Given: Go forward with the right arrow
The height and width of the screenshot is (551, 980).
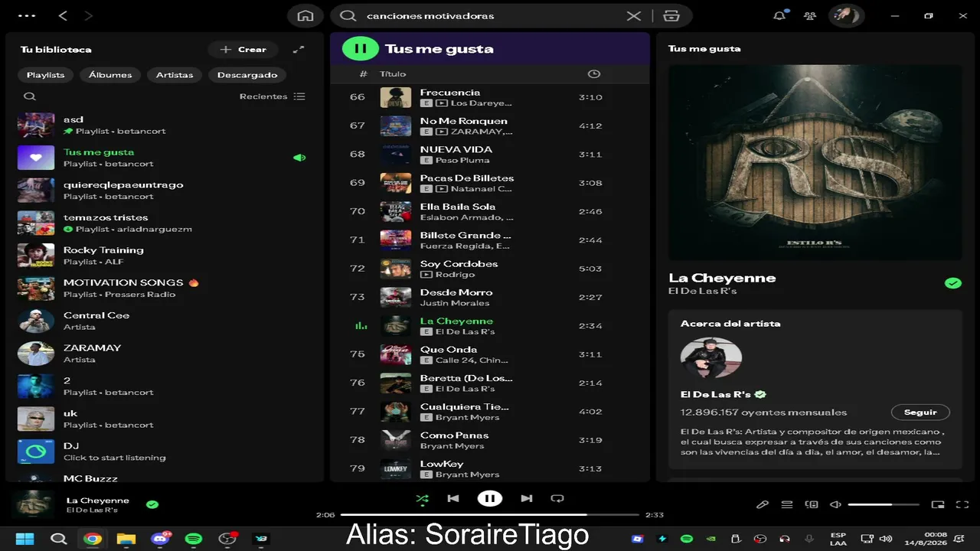Looking at the screenshot, I should pyautogui.click(x=88, y=15).
